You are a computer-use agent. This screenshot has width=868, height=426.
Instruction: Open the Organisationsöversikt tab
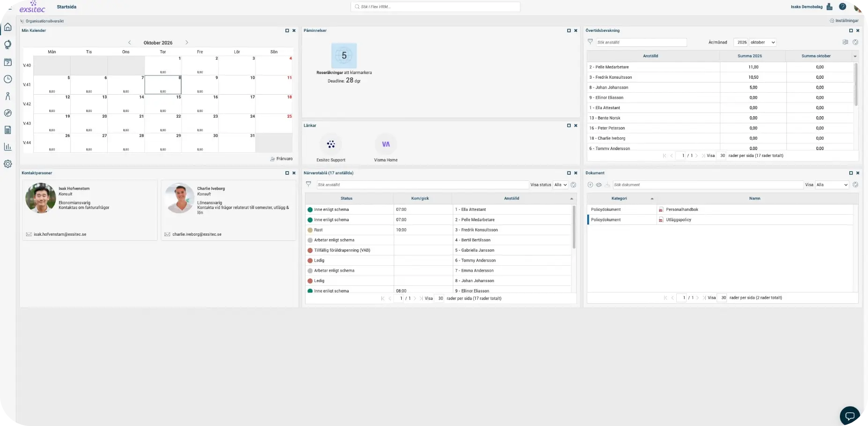[42, 21]
